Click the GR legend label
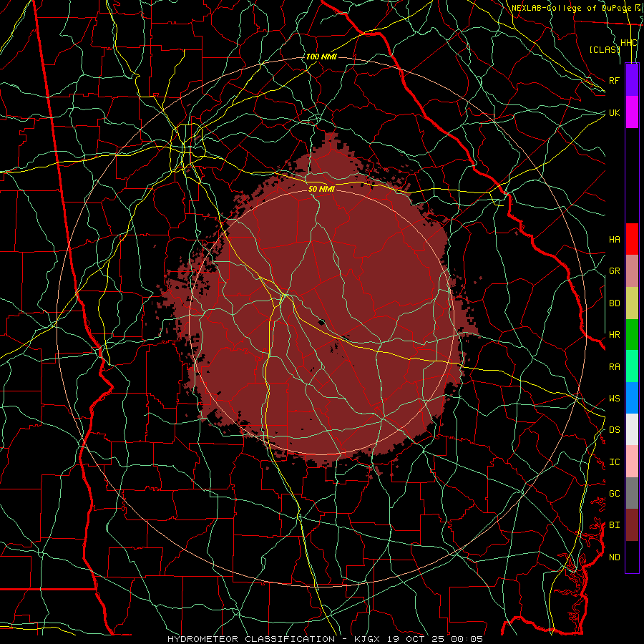644x644 pixels. (x=615, y=271)
